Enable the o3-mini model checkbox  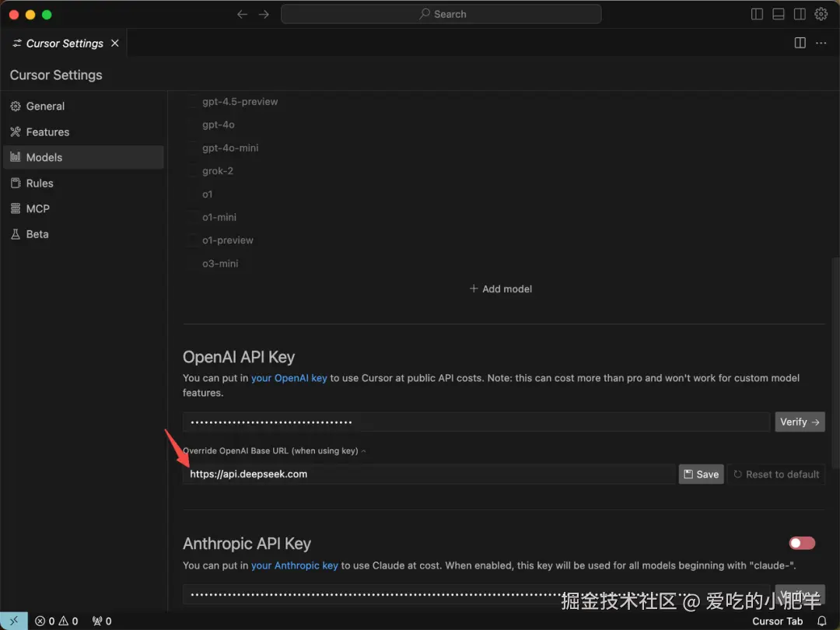click(192, 264)
